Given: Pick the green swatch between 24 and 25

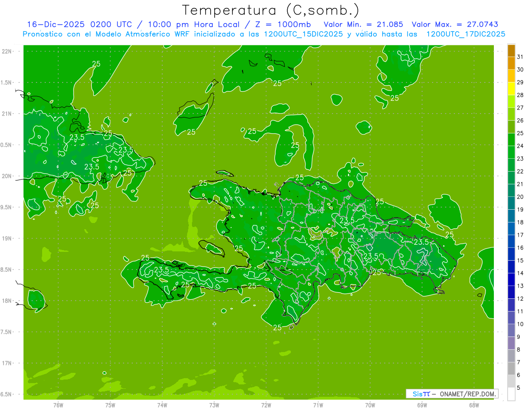Looking at the screenshot, I should [x=512, y=140].
